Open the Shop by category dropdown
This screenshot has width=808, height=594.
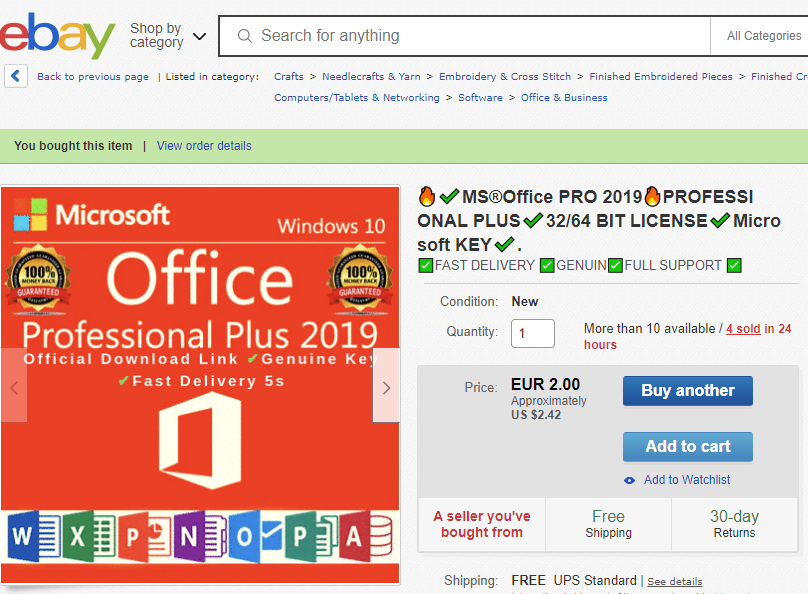pyautogui.click(x=168, y=36)
